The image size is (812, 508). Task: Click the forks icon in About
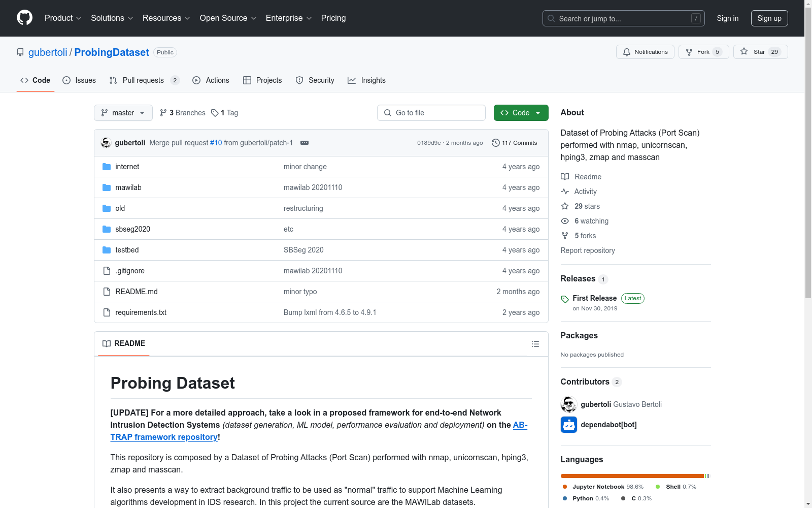pos(565,236)
